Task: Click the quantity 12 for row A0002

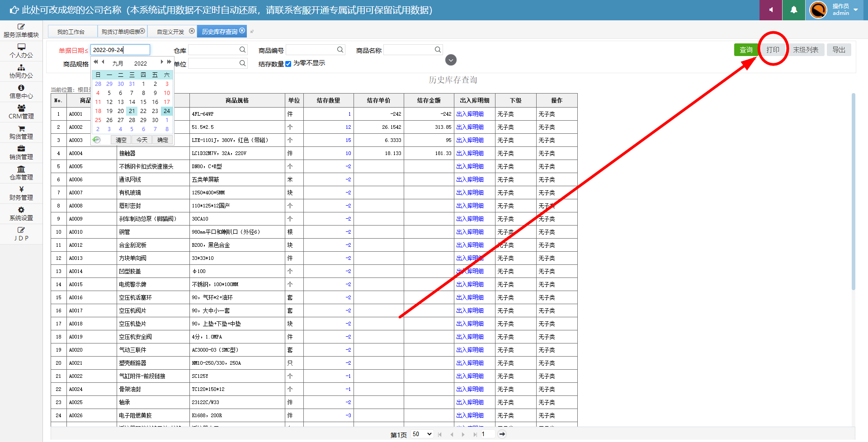Action: [x=348, y=127]
